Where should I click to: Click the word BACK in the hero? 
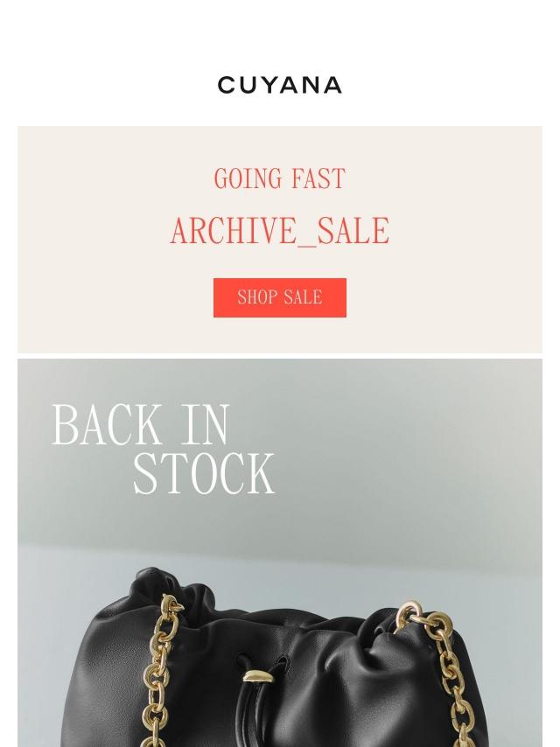(106, 424)
